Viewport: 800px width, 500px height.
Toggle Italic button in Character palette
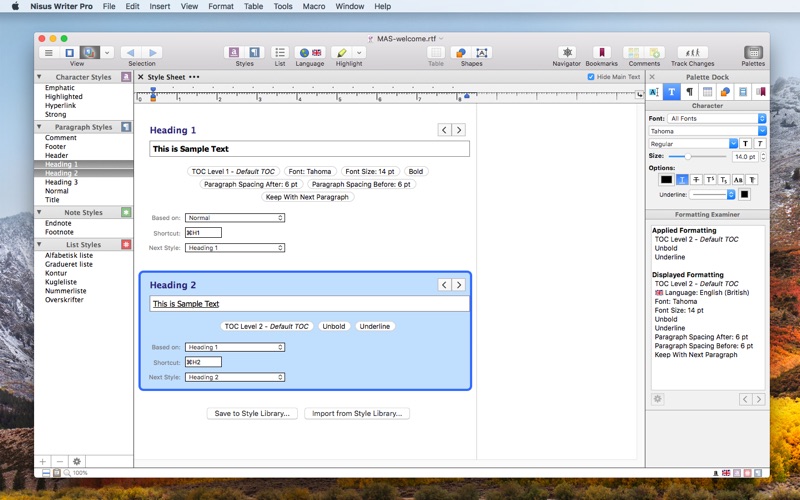click(760, 144)
